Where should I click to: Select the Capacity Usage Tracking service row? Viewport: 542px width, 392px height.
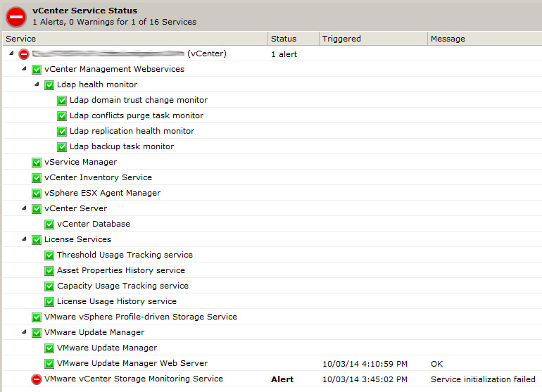[x=272, y=286]
